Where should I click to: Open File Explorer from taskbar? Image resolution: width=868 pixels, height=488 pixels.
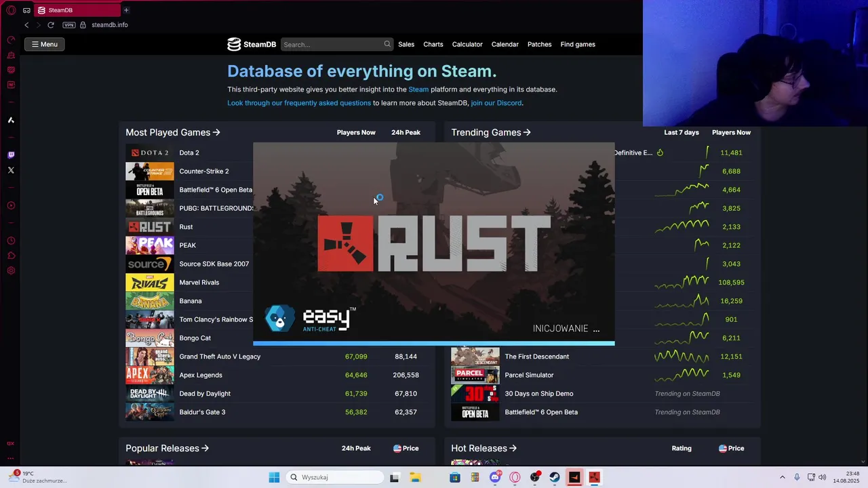[x=414, y=477]
